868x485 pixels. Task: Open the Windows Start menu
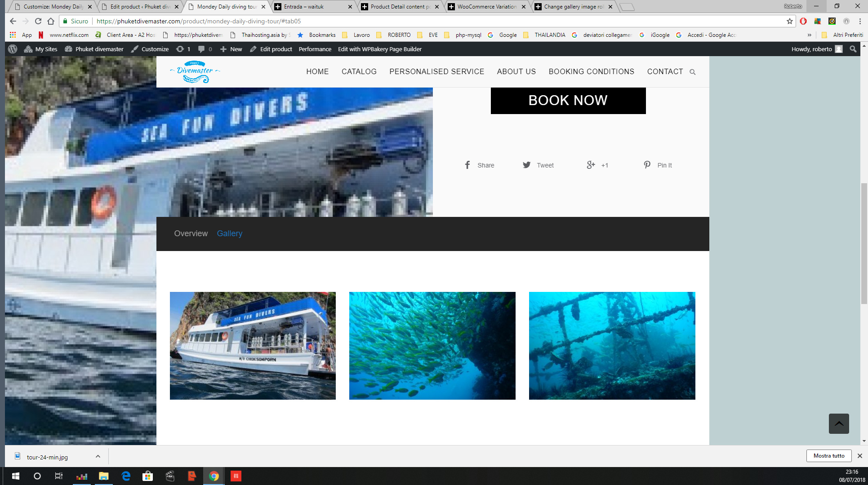pos(15,476)
